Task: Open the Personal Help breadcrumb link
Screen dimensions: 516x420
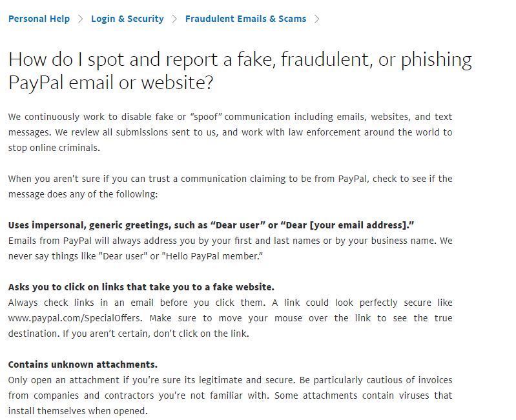Action: tap(39, 19)
